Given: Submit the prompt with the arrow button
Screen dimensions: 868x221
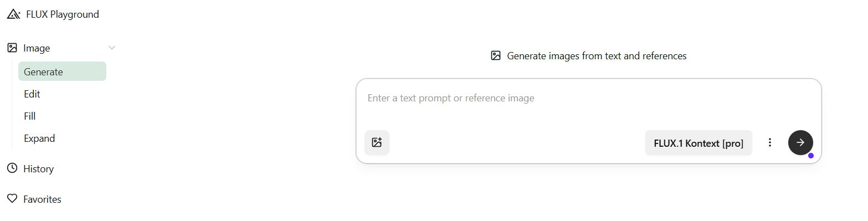Looking at the screenshot, I should (800, 142).
